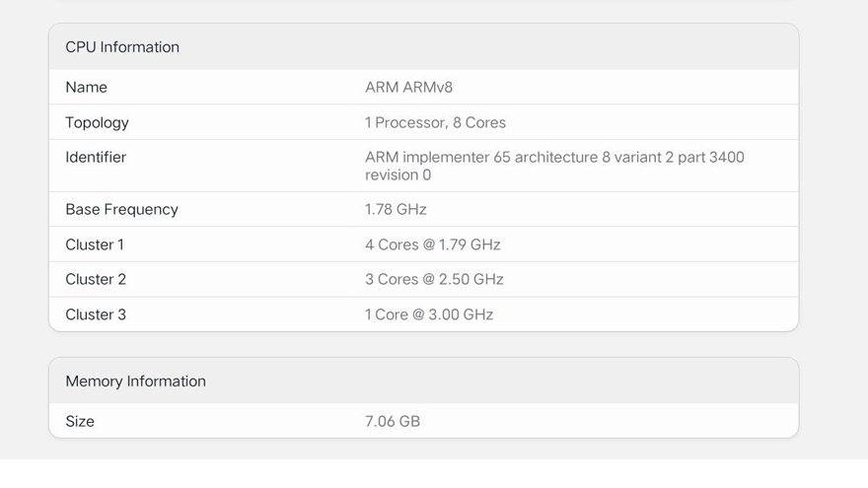868x488 pixels.
Task: Click the '4 Cores @ 1.79 GHz' value
Action: (432, 245)
